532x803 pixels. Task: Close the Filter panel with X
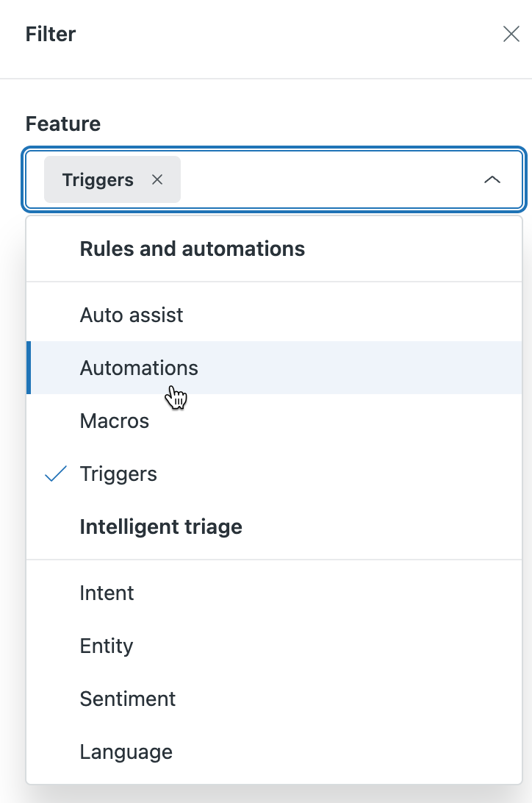pos(511,34)
